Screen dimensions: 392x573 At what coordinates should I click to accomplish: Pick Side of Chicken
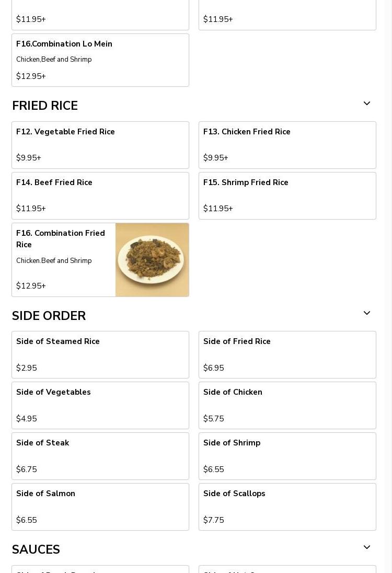tap(287, 405)
